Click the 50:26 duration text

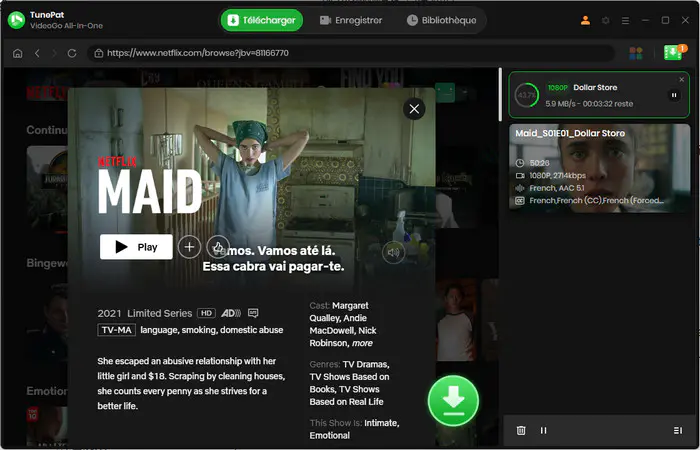click(x=539, y=163)
